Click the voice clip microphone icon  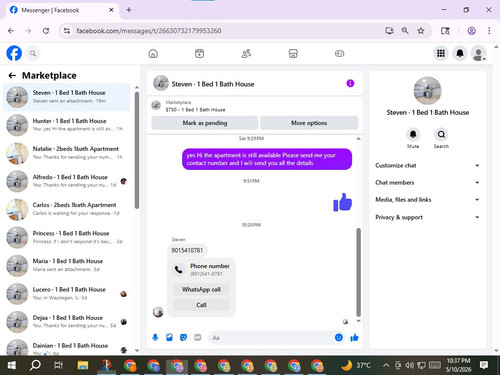tap(155, 338)
